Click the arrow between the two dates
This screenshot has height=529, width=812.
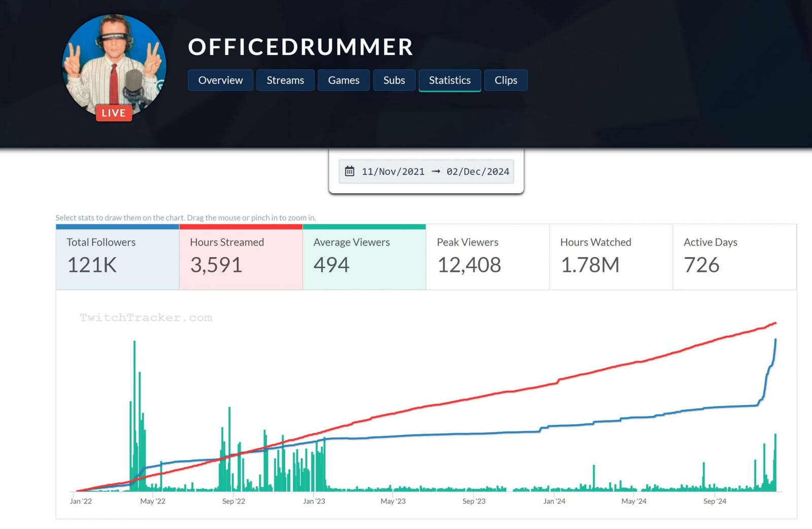tap(435, 171)
